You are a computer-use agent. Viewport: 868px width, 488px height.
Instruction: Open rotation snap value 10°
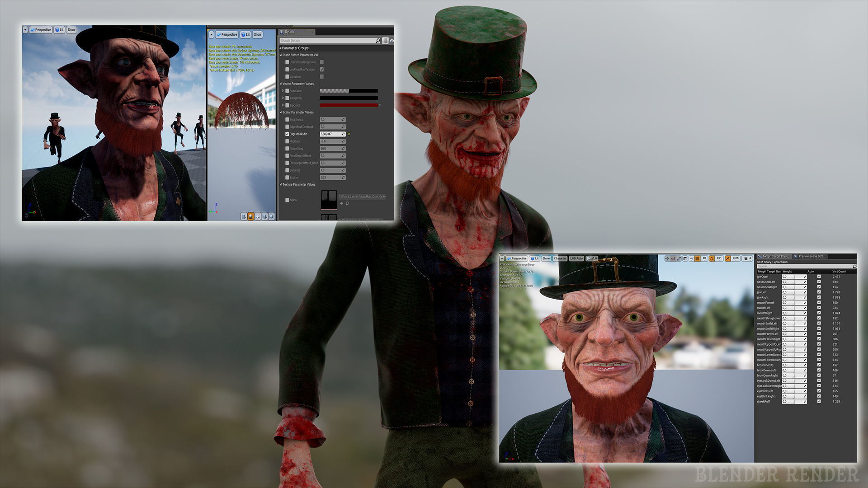[x=719, y=258]
